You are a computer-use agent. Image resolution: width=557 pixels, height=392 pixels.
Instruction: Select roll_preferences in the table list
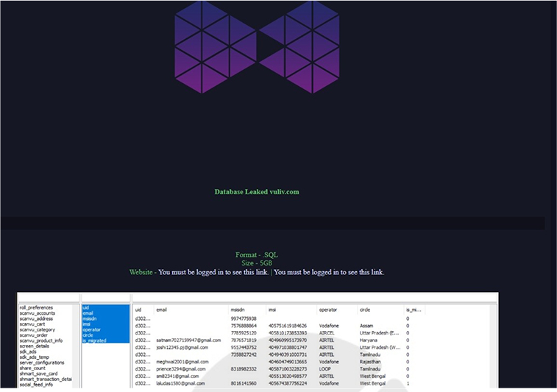click(36, 307)
